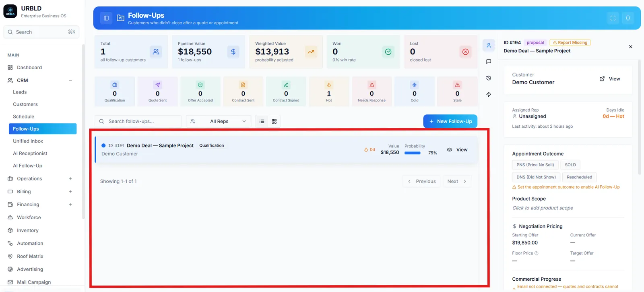Filter by Needs Response card
The width and height of the screenshot is (644, 292).
[372, 91]
